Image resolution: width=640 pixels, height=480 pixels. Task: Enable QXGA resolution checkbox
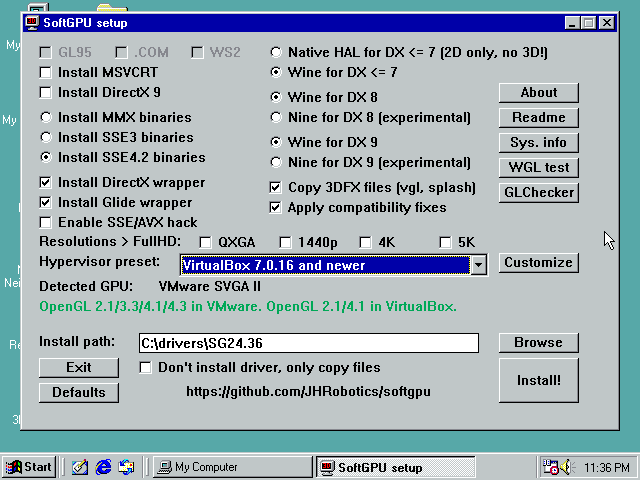tap(205, 242)
